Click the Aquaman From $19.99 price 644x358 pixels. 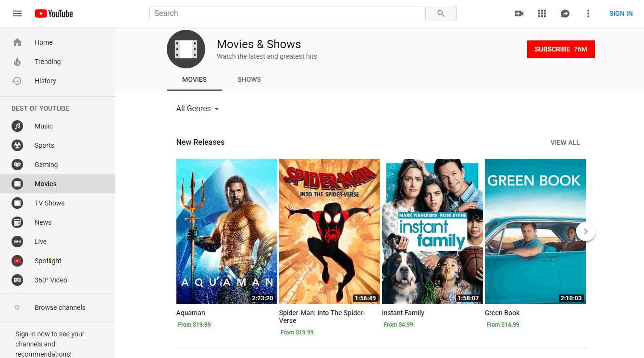[194, 325]
